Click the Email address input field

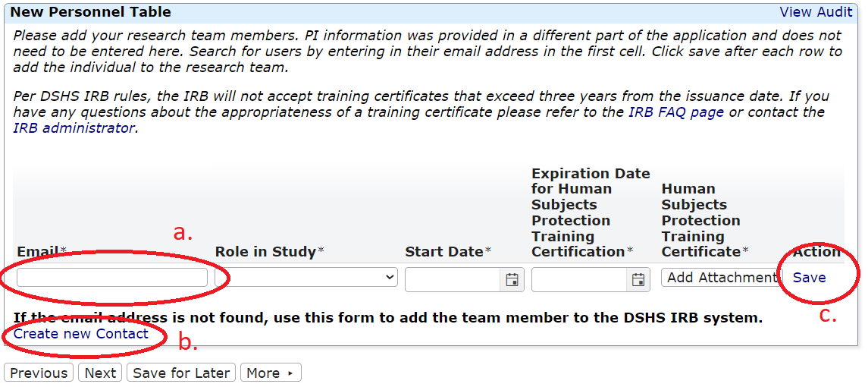click(x=112, y=278)
